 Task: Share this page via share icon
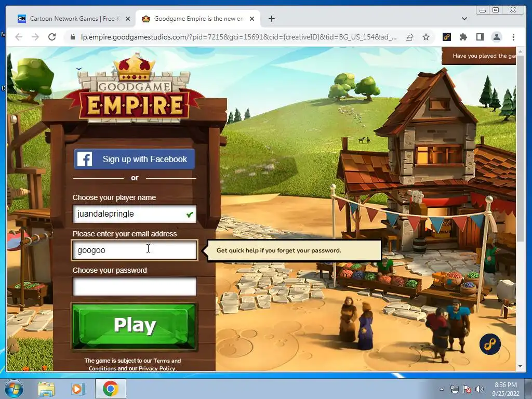[409, 37]
